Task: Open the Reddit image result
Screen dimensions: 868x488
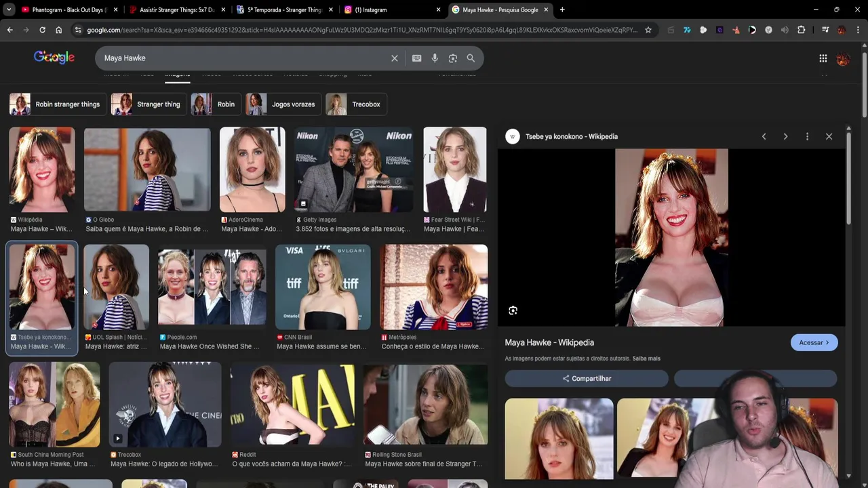Action: point(292,404)
